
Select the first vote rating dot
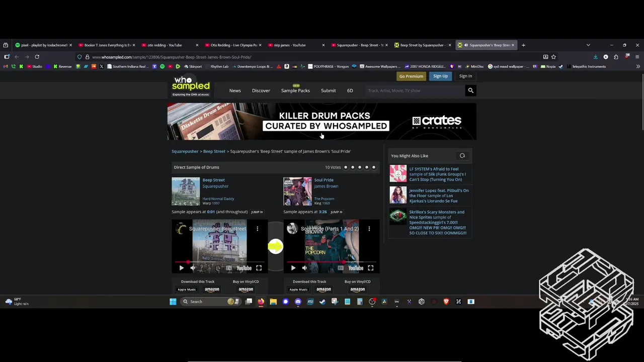tap(346, 167)
